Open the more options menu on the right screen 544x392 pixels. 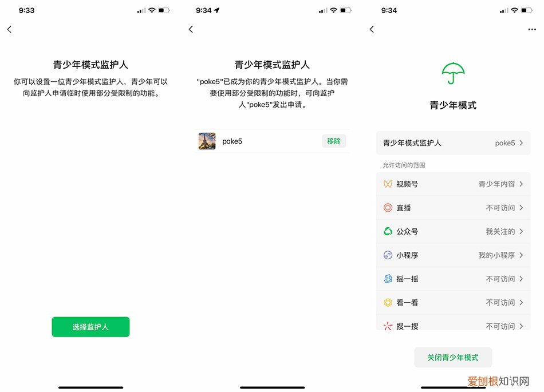(x=534, y=29)
